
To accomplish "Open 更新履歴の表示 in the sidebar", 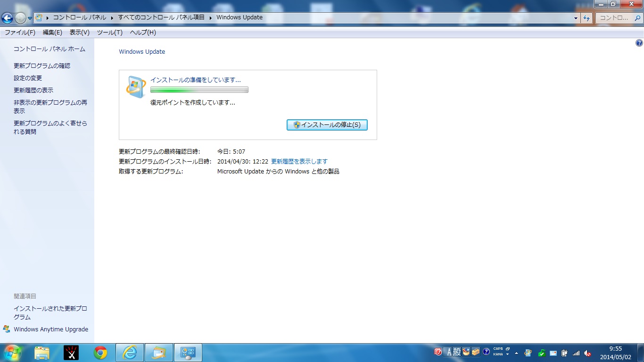I will tap(33, 90).
